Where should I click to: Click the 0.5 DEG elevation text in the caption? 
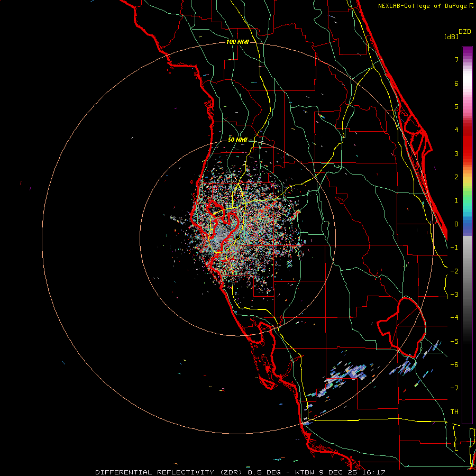[x=266, y=472]
